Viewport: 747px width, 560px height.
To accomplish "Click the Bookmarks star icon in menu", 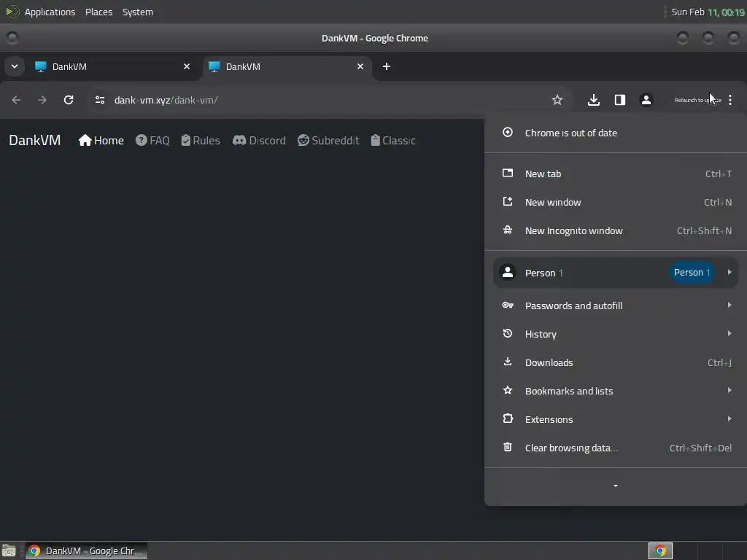I will click(x=508, y=390).
